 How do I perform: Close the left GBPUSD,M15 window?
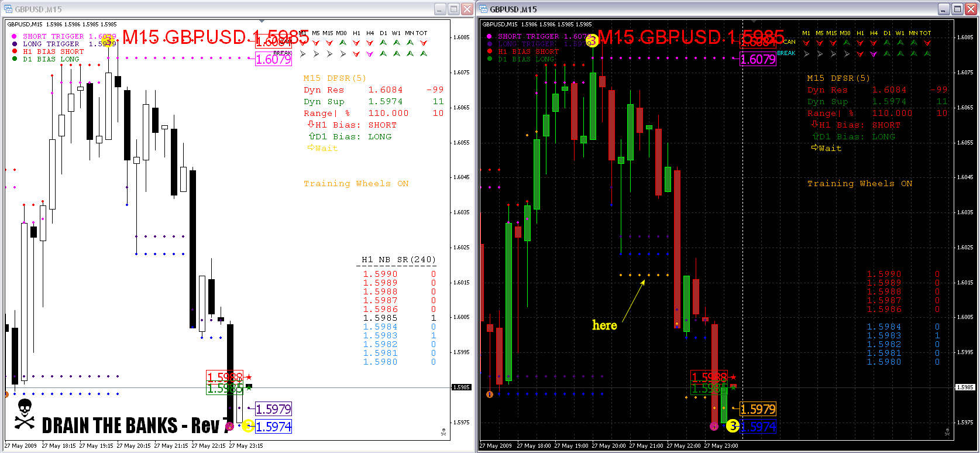[467, 9]
